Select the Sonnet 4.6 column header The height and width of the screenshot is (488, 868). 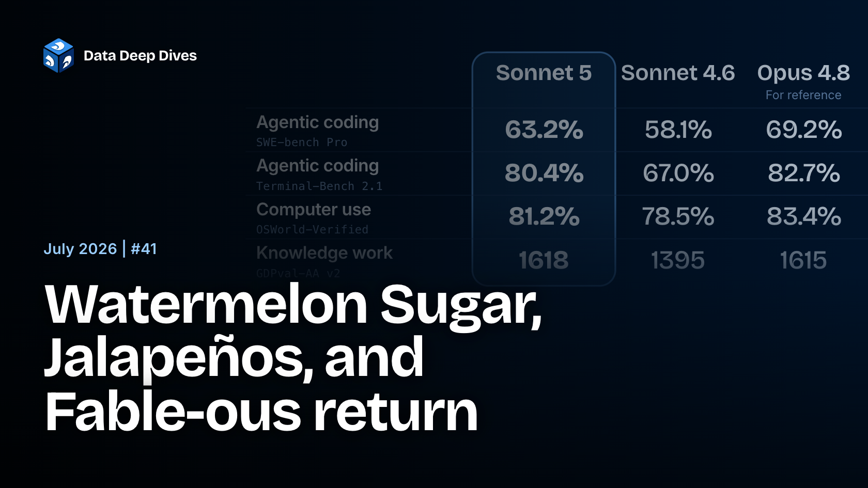point(678,73)
